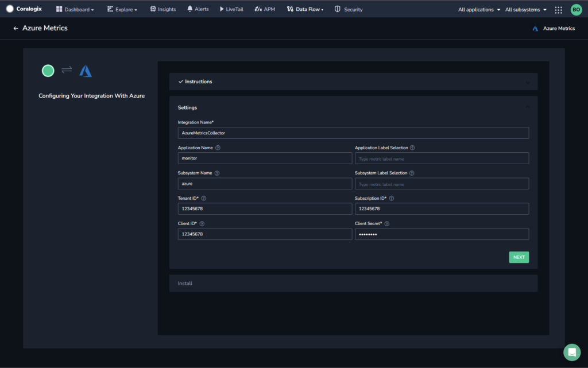Click 'Configuring Your Integration With Azure' text
The width and height of the screenshot is (588, 368).
click(91, 96)
